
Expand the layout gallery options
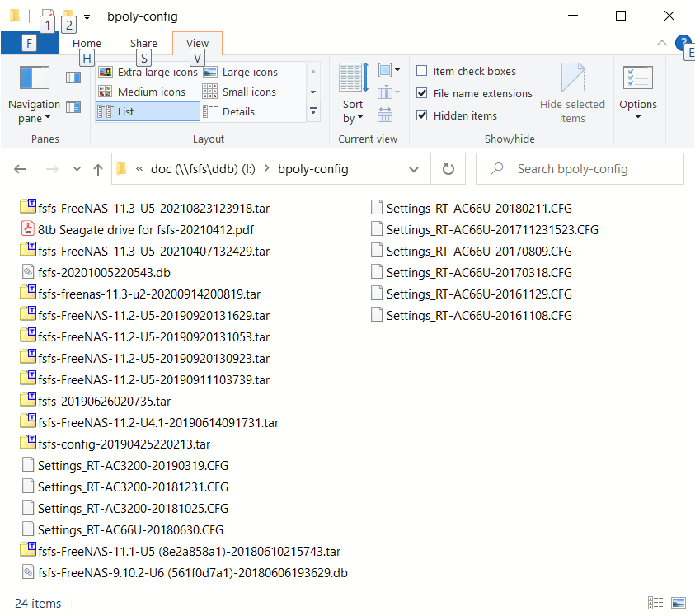coord(313,111)
